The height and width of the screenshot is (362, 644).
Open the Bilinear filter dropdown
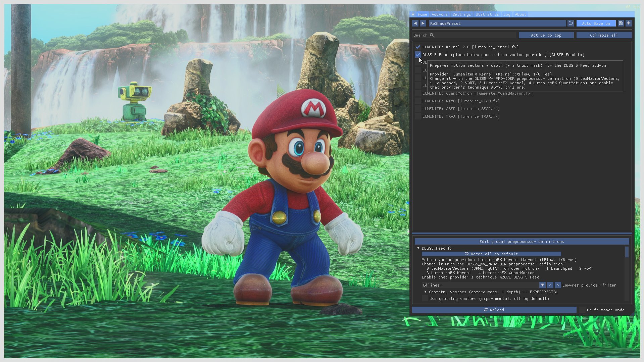pos(542,285)
